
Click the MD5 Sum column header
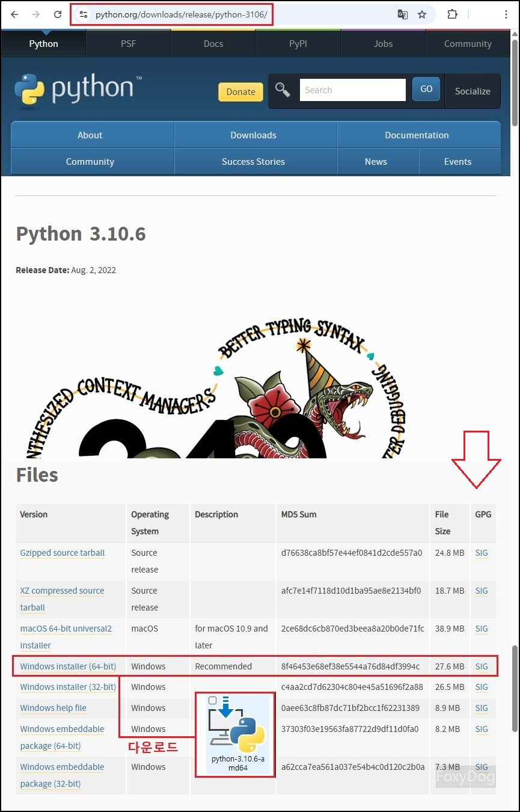299,514
